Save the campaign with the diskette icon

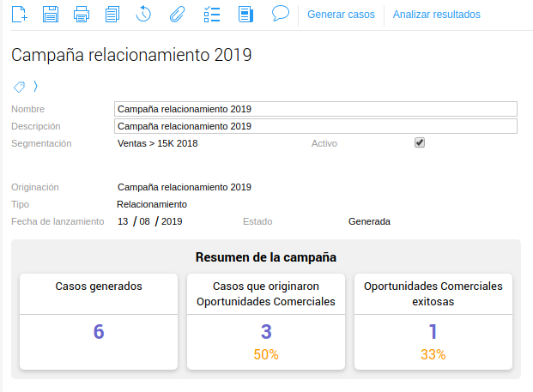click(51, 14)
